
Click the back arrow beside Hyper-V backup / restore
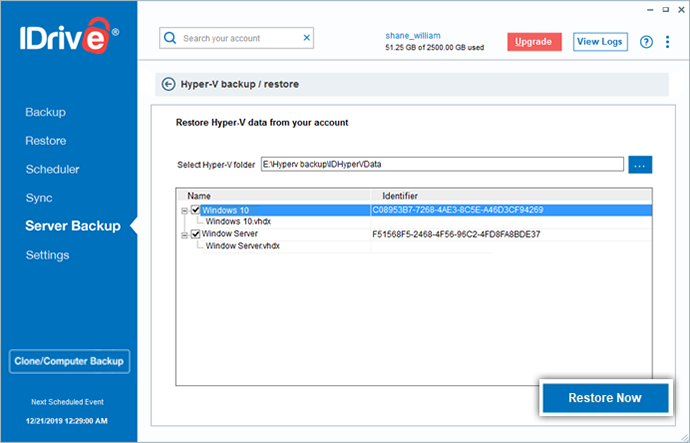pyautogui.click(x=168, y=84)
